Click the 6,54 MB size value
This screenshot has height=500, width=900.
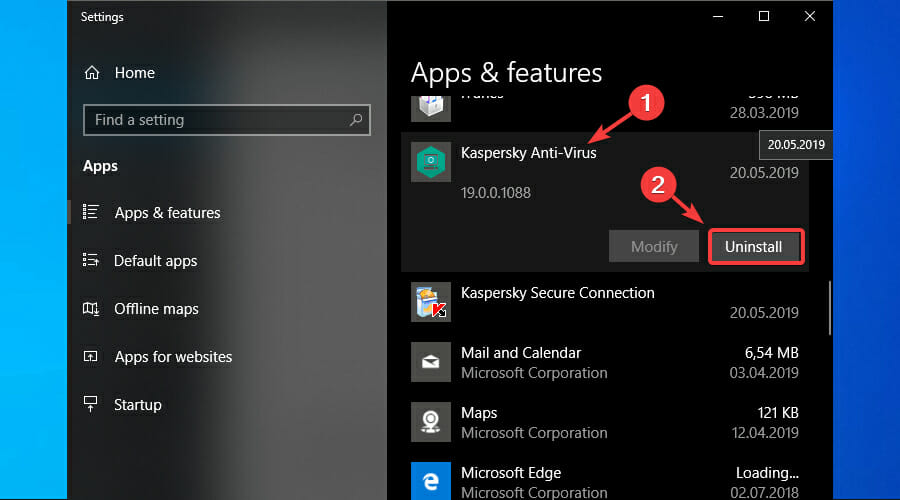click(x=771, y=352)
